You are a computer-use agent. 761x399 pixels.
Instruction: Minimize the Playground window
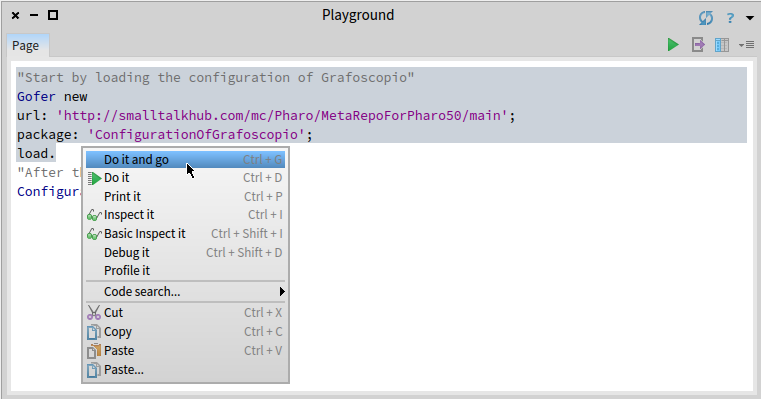click(x=34, y=16)
